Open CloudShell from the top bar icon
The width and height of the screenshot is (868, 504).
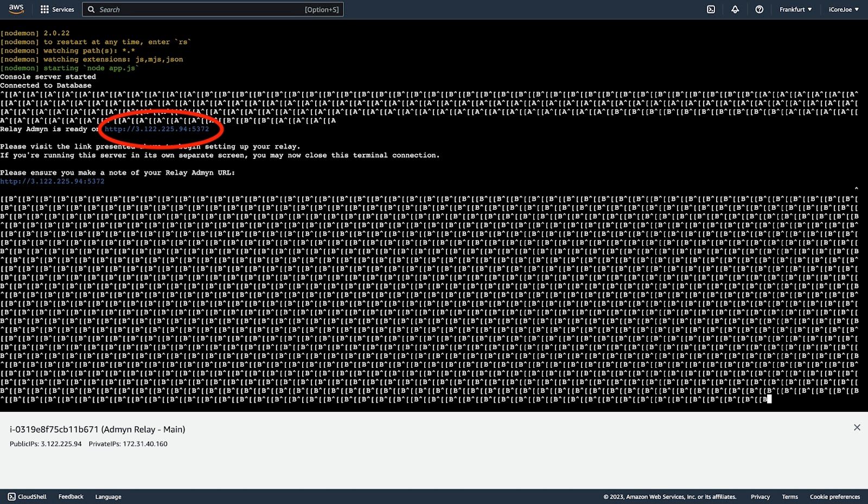point(711,9)
